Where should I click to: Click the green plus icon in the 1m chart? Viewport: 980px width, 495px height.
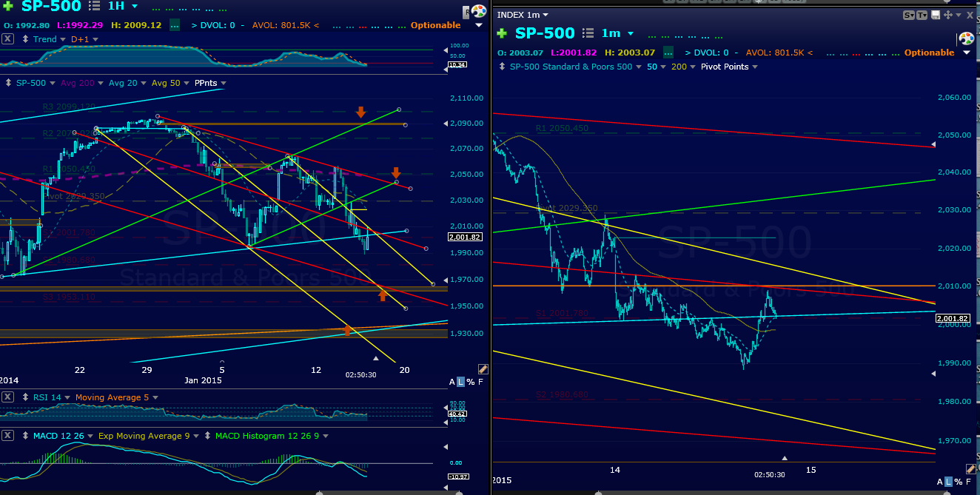(503, 33)
